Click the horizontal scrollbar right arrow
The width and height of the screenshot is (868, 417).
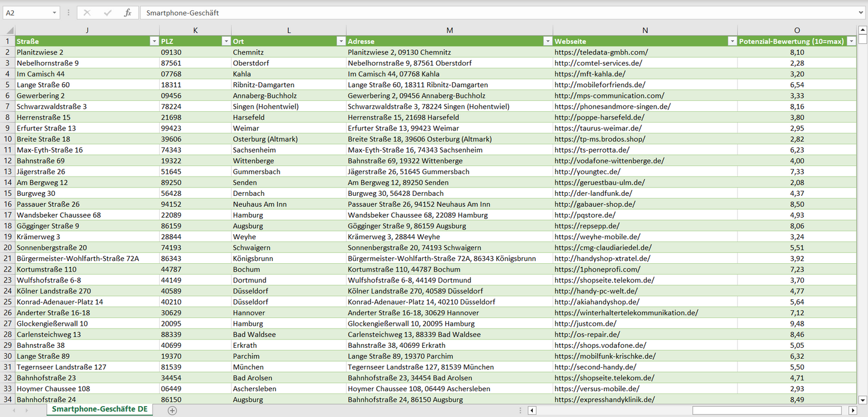852,410
